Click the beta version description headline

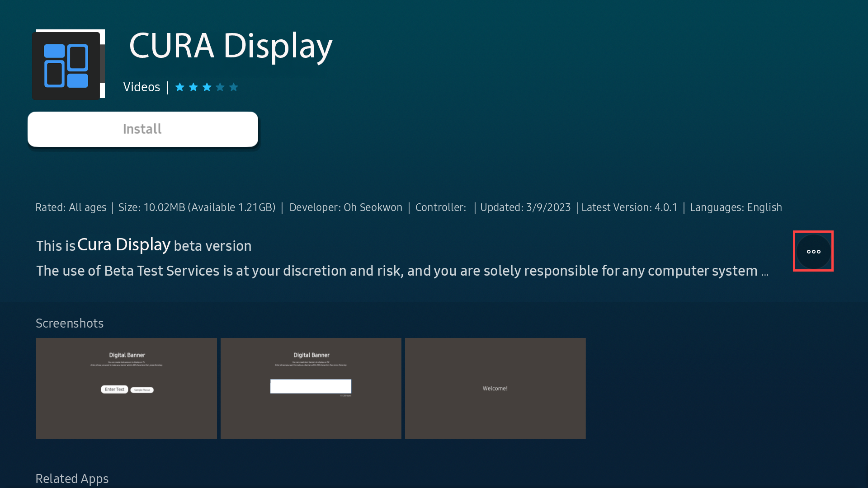(x=144, y=245)
